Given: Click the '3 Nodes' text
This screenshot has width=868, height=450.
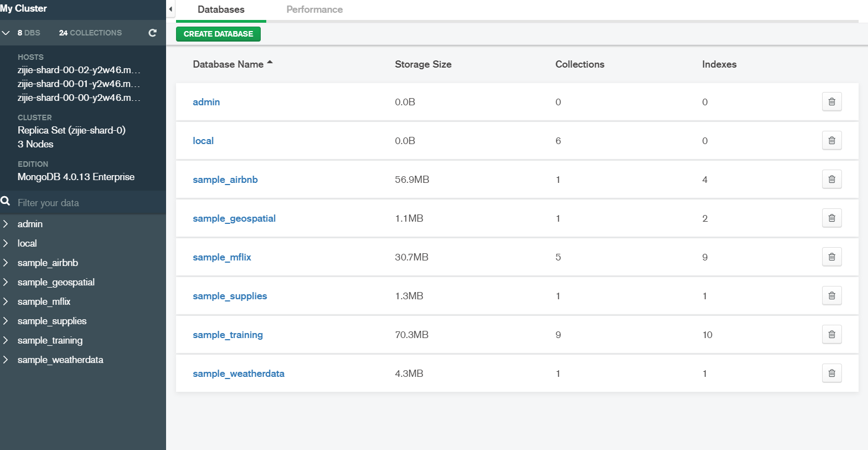Looking at the screenshot, I should click(35, 144).
